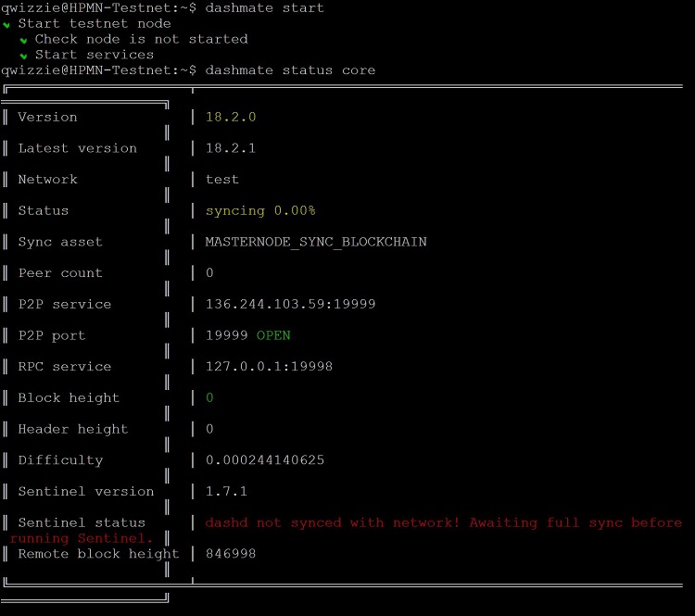Click the address 136.244.103.59:19999
This screenshot has width=695, height=616.
click(x=290, y=304)
